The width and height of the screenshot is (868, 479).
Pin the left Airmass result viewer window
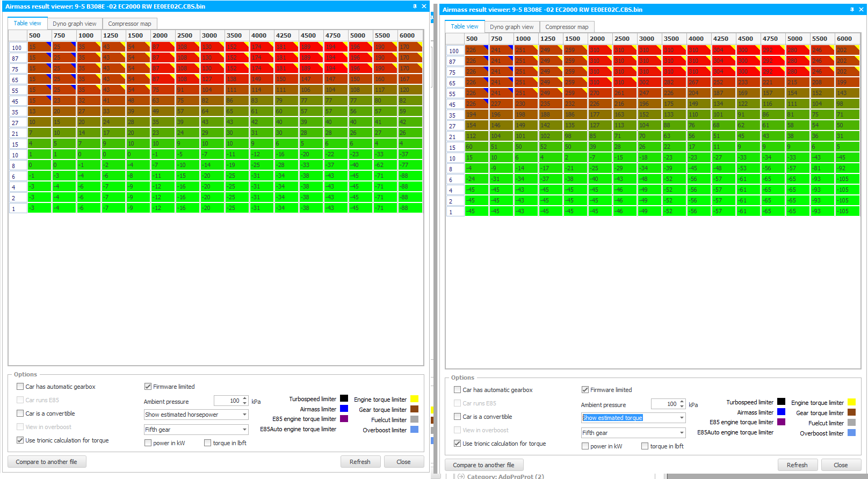[415, 6]
